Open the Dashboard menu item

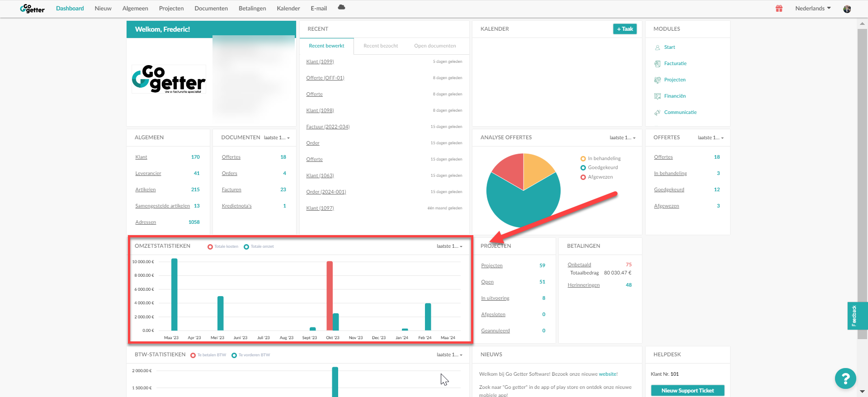pyautogui.click(x=70, y=8)
